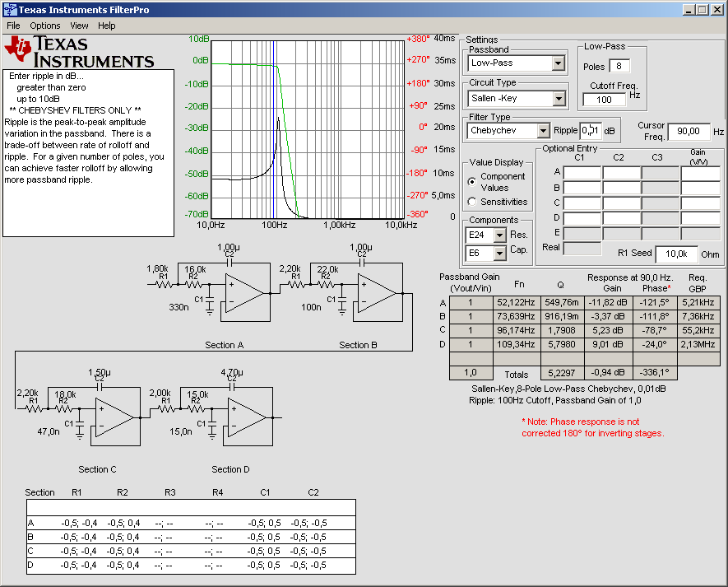Open the E6 capacitor series dropdown

click(x=499, y=254)
